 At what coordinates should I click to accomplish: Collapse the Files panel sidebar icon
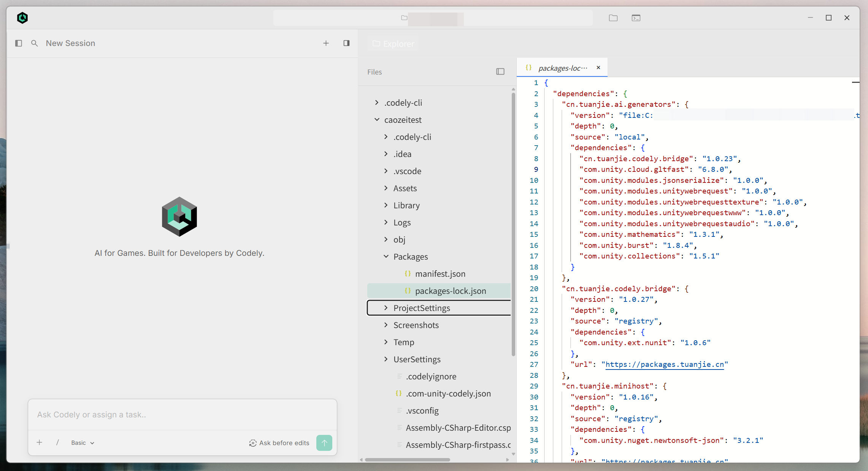coord(500,71)
